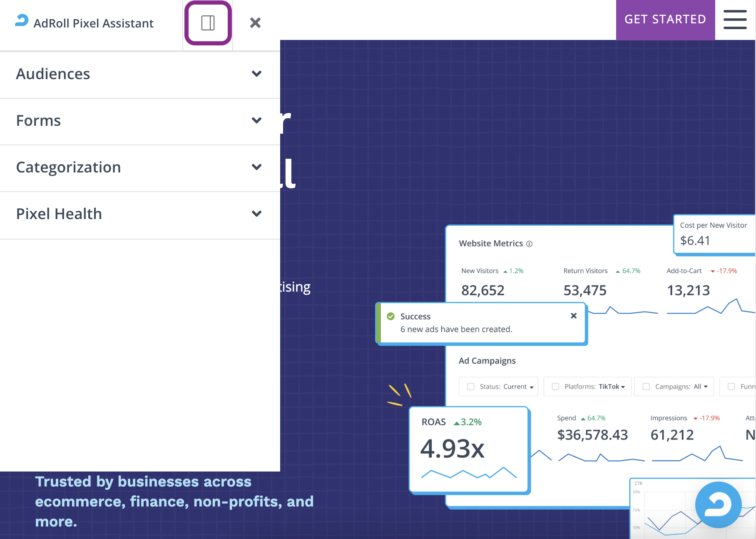Click the green Success checkmark icon
The width and height of the screenshot is (756, 539).
pos(390,316)
